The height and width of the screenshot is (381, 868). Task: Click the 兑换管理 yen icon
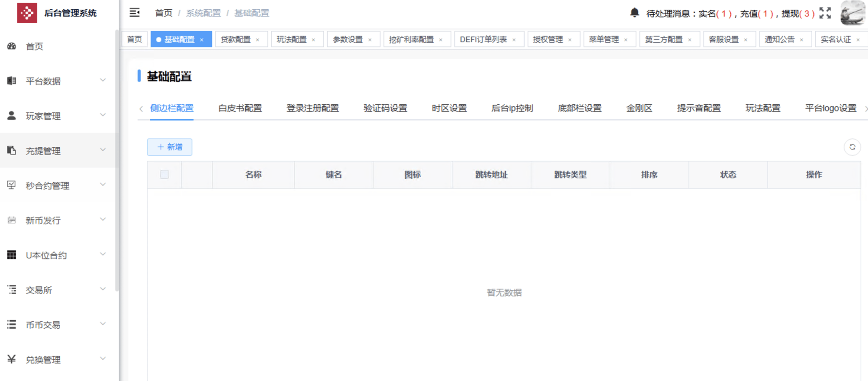(12, 359)
